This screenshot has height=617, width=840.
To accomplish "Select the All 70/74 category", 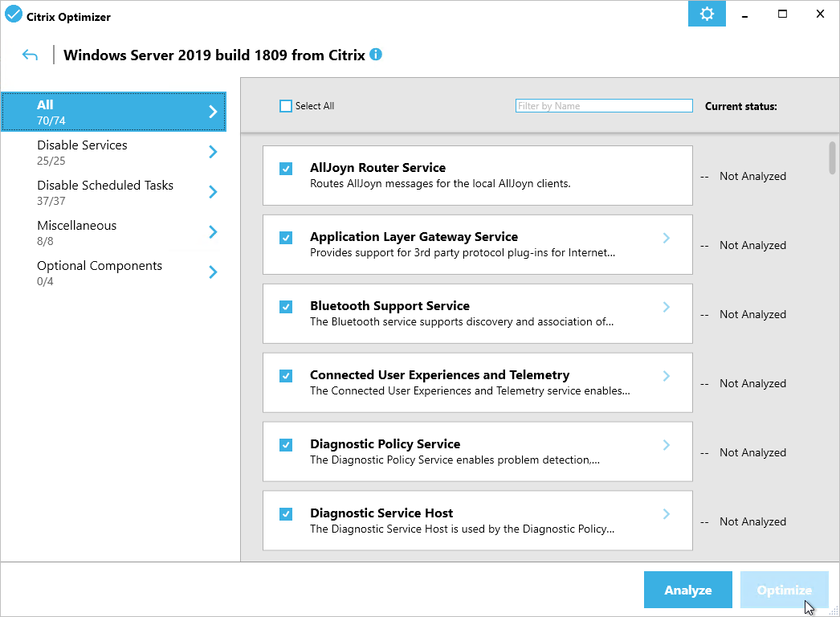I will coord(113,112).
